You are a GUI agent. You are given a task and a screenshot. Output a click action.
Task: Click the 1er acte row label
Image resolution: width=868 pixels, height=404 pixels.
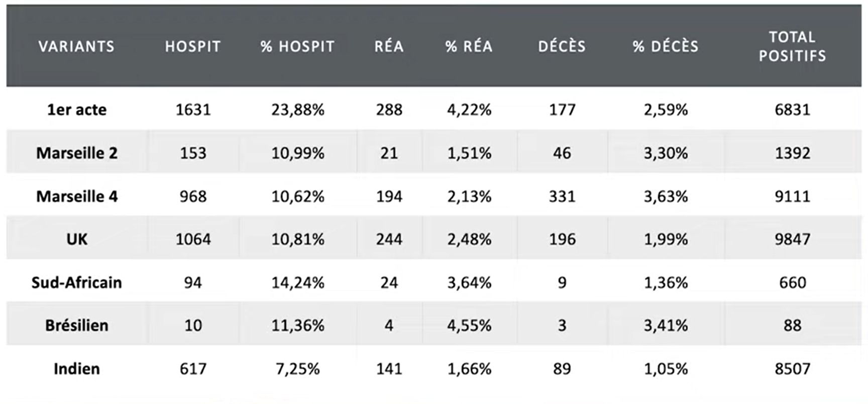coord(77,110)
